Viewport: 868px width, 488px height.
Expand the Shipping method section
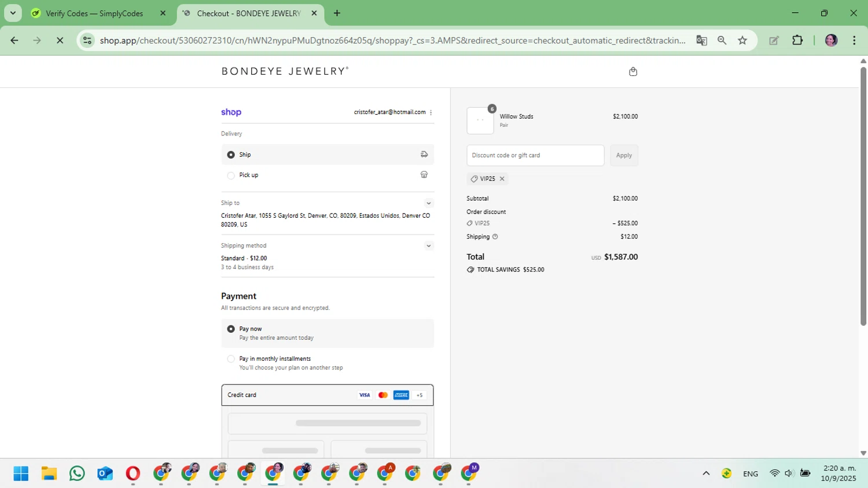click(429, 246)
